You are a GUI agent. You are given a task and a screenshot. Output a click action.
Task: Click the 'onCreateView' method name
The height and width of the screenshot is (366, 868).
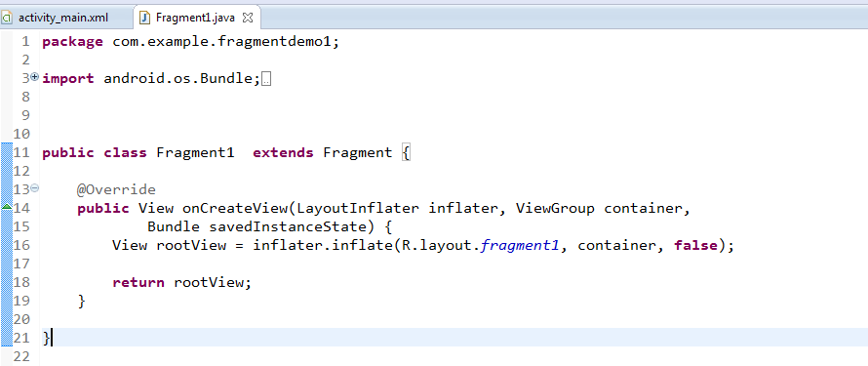coord(235,209)
